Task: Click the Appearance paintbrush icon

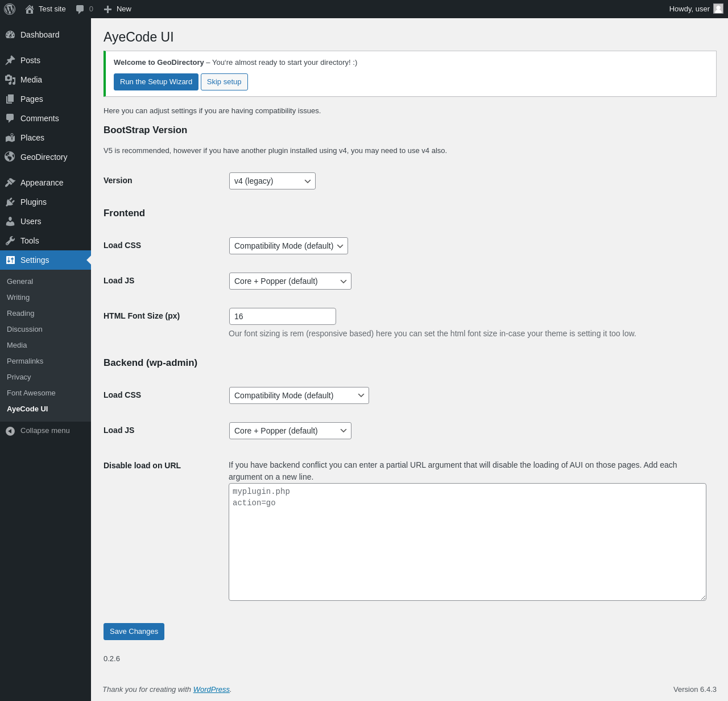Action: pyautogui.click(x=10, y=183)
